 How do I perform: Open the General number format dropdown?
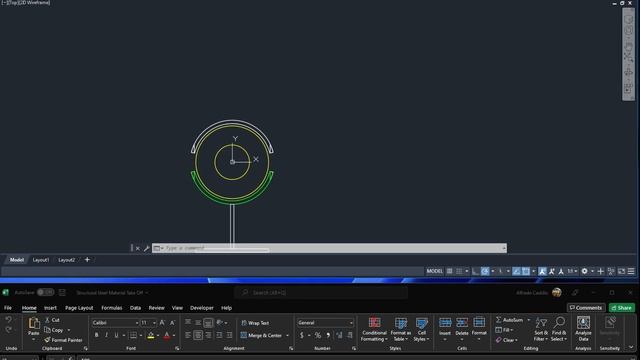pyautogui.click(x=351, y=323)
